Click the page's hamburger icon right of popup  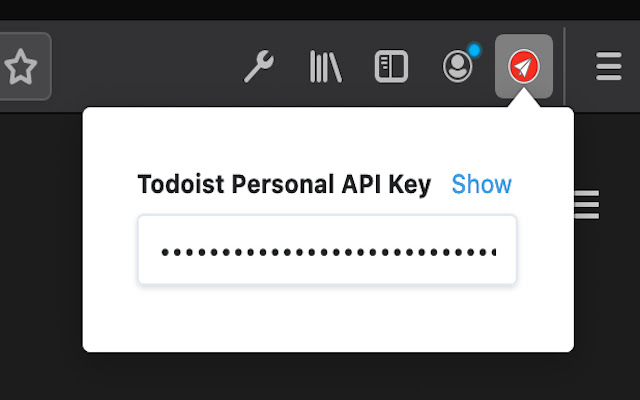coord(587,205)
